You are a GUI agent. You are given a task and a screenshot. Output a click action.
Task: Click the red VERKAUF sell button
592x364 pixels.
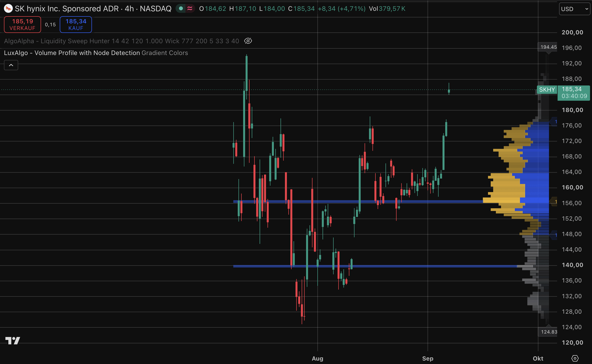click(22, 25)
